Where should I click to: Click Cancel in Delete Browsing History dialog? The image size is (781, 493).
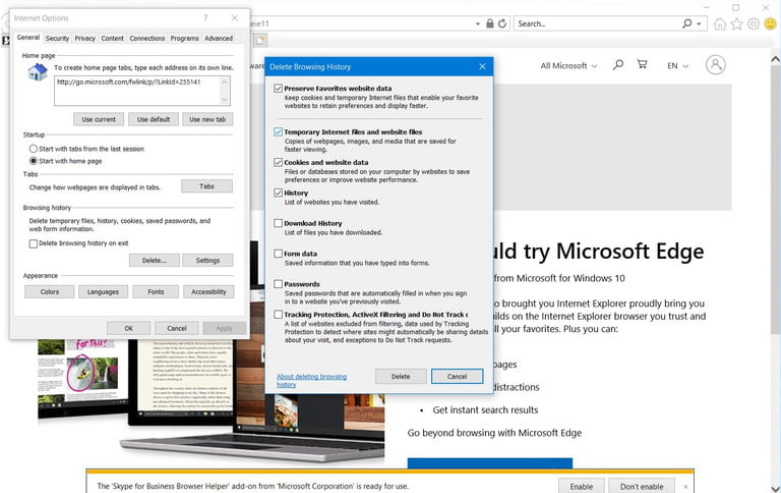457,376
